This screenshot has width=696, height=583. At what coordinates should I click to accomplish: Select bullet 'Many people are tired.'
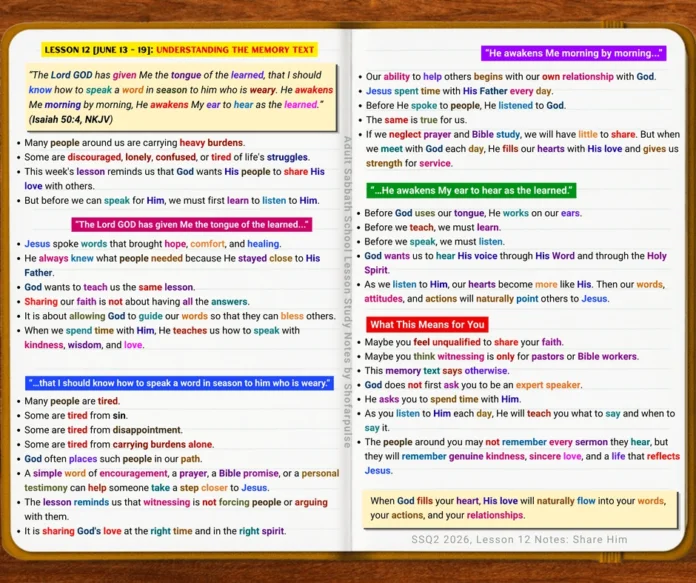pyautogui.click(x=72, y=401)
